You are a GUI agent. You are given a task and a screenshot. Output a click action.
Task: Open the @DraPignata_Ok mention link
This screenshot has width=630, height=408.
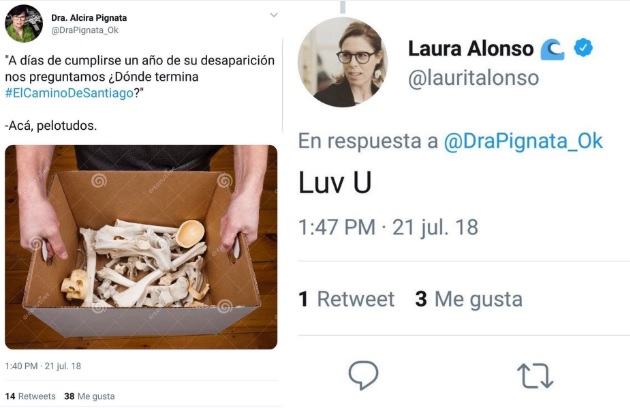523,141
